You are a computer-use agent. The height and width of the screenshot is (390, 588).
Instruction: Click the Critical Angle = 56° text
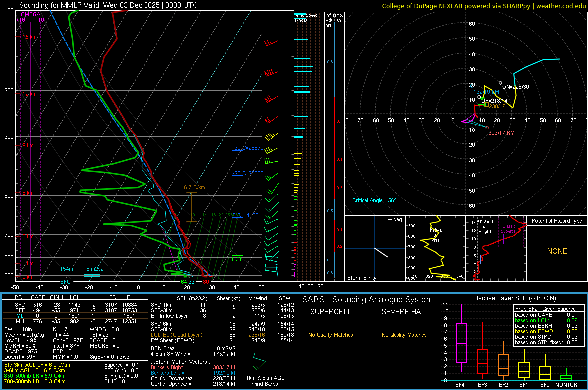[374, 200]
